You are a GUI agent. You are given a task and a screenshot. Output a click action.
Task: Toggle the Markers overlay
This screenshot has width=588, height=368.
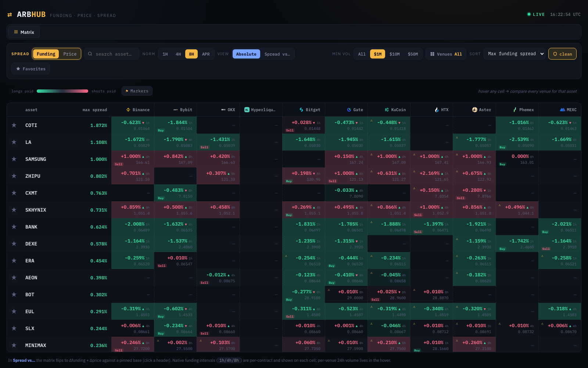coord(137,91)
